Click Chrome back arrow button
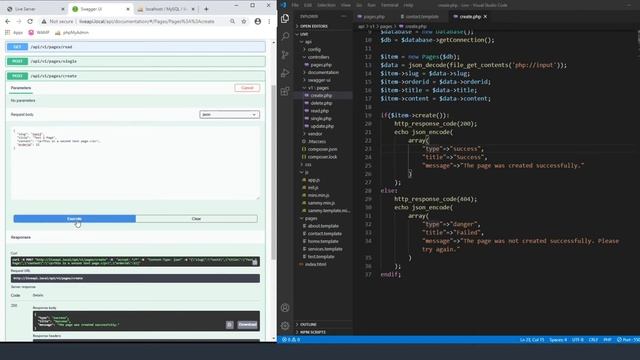This screenshot has width=640, height=360. tap(8, 21)
